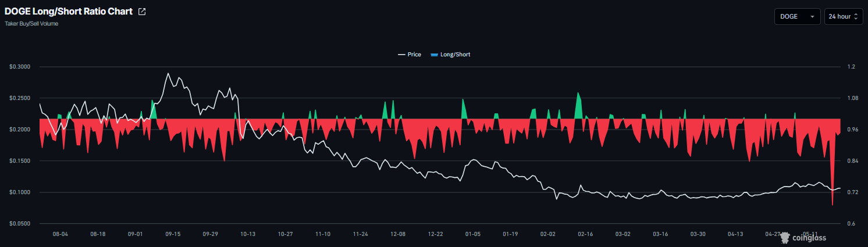This screenshot has height=247, width=868.
Task: Click the 02-02 date label
Action: point(548,234)
